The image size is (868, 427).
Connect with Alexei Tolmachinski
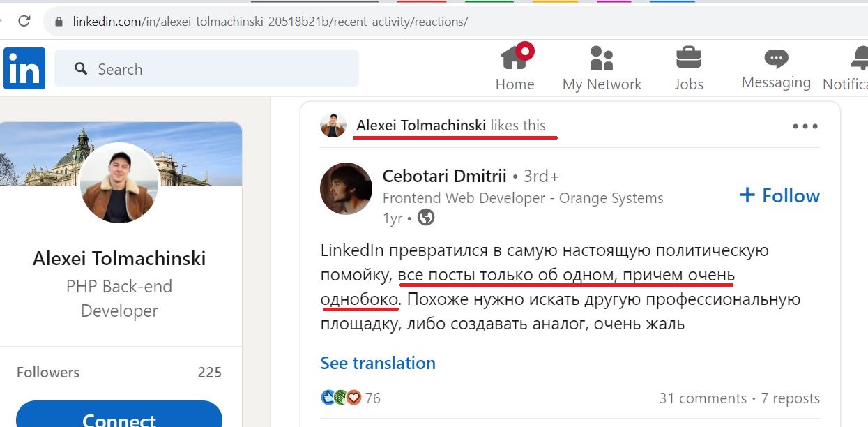119,414
